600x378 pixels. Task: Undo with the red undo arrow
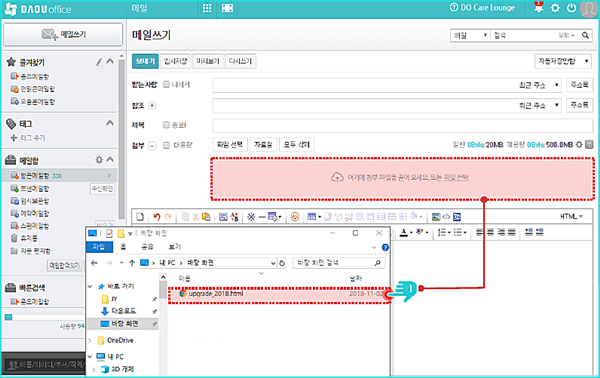[x=157, y=217]
